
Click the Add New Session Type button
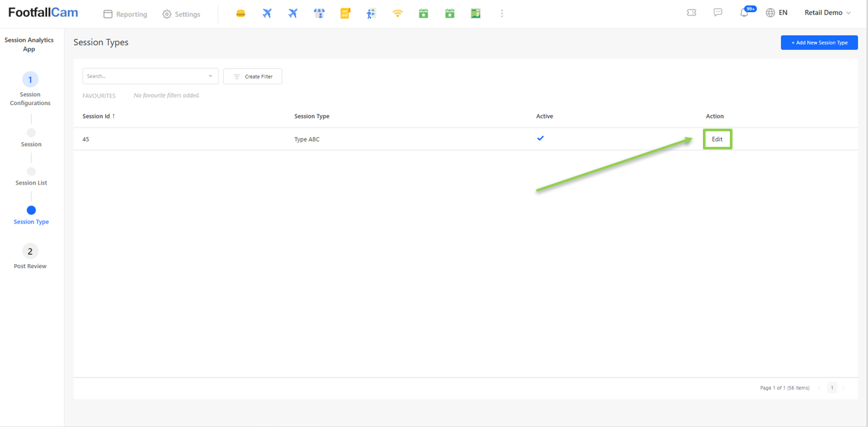[819, 42]
